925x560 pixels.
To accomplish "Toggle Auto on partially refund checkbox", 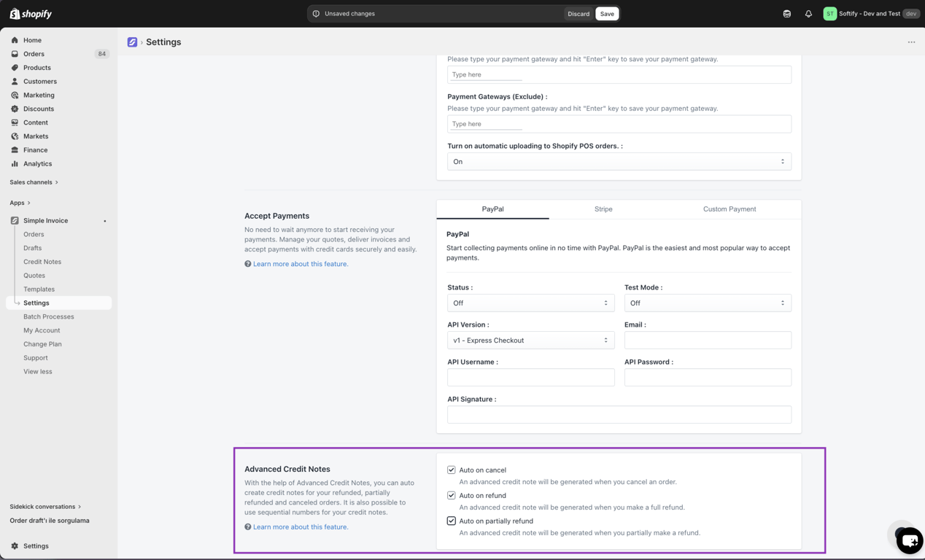I will click(x=452, y=521).
